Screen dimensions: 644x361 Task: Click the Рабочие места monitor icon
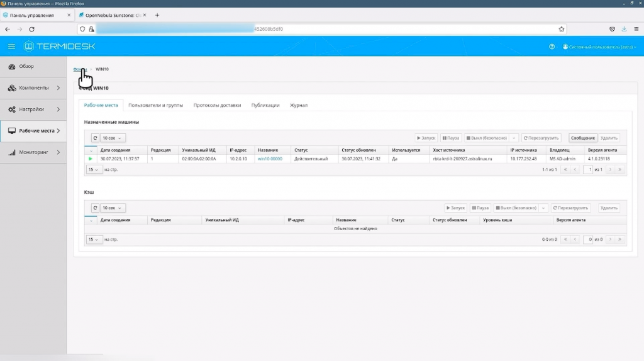pos(12,131)
